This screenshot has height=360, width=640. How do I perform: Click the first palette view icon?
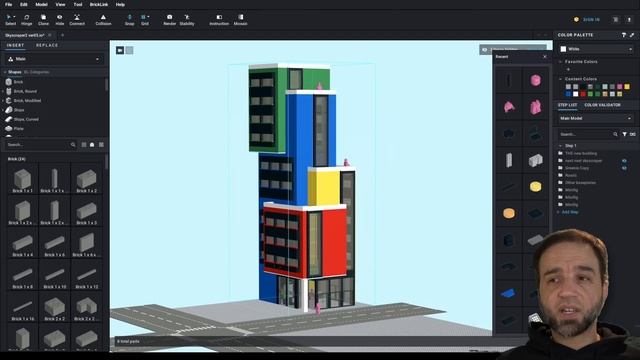click(x=84, y=144)
